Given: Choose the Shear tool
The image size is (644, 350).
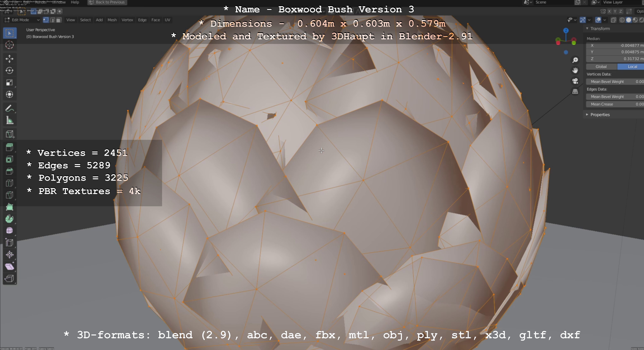Looking at the screenshot, I should coord(10,267).
